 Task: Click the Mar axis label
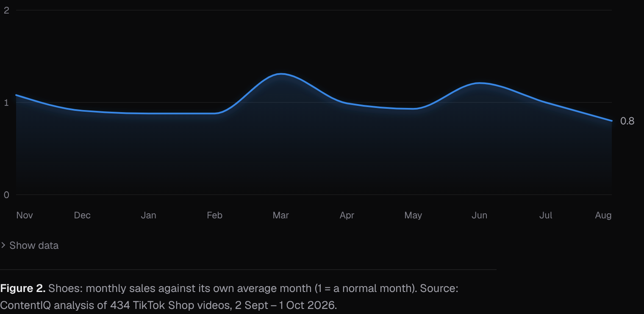280,215
